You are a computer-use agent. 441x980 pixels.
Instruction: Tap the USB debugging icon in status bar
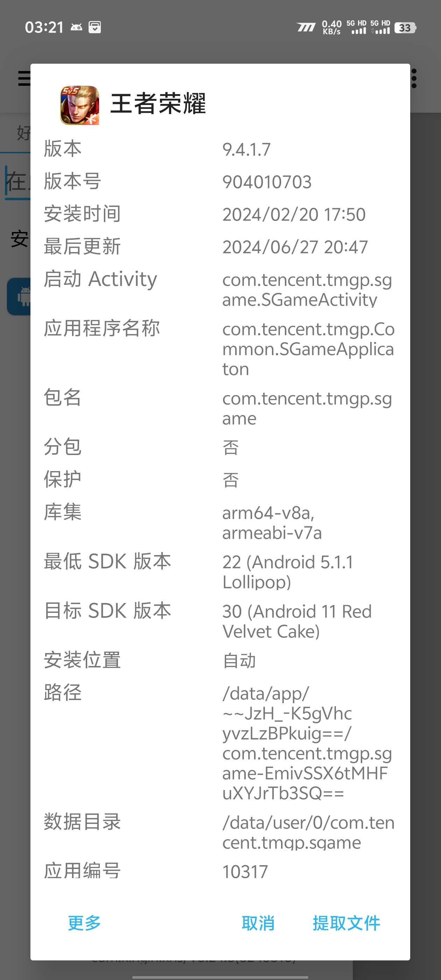(77, 27)
